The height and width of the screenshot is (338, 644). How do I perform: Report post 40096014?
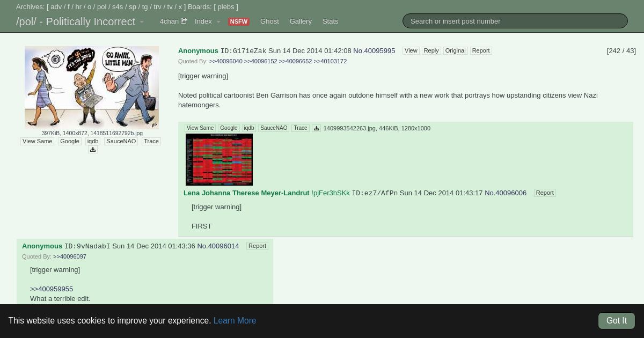coord(257,246)
